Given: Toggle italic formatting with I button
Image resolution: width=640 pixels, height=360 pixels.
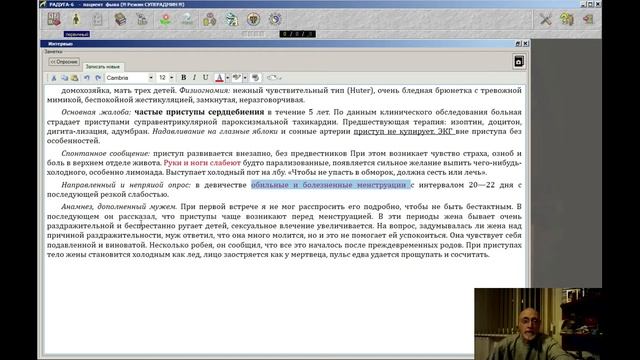Looking at the screenshot, I should [194, 78].
